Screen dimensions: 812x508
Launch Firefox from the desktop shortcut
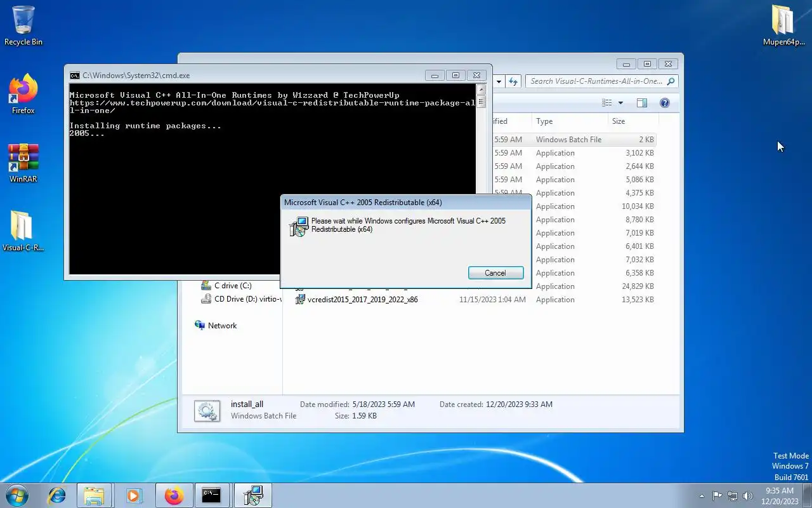23,94
